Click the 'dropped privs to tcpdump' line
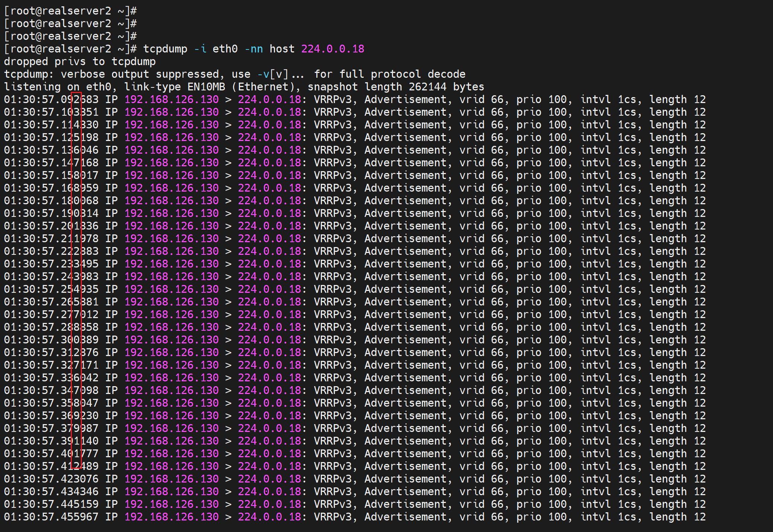The height and width of the screenshot is (532, 773). click(80, 62)
